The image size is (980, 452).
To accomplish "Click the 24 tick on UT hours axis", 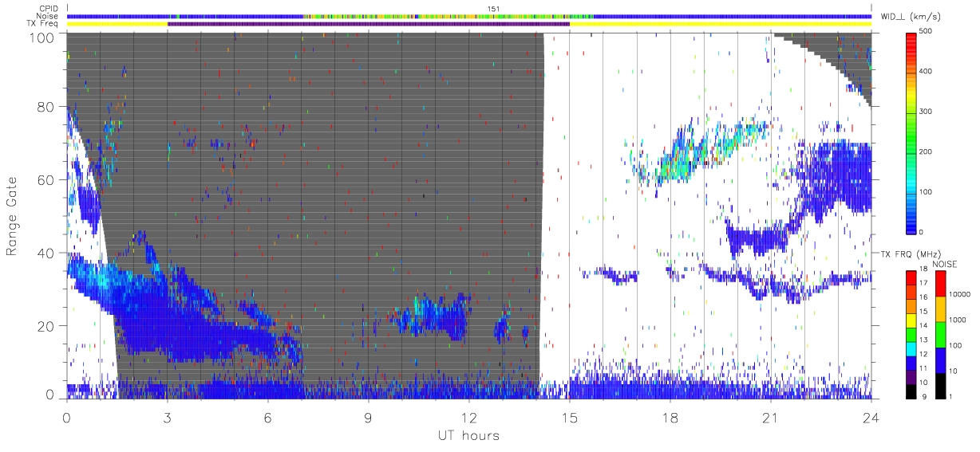I will (871, 417).
